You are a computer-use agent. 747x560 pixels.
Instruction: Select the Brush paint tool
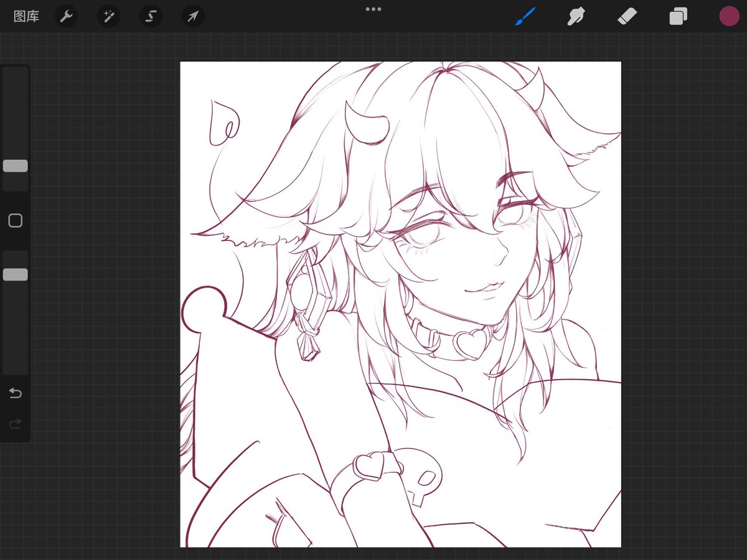[x=525, y=16]
